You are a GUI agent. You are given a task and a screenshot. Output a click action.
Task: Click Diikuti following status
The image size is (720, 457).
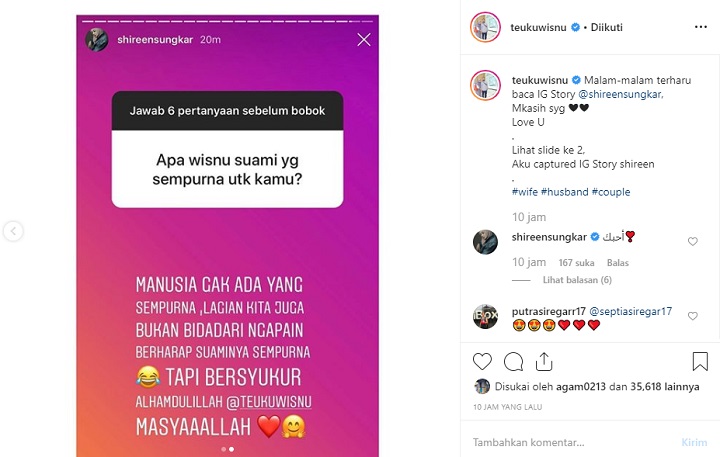click(607, 27)
